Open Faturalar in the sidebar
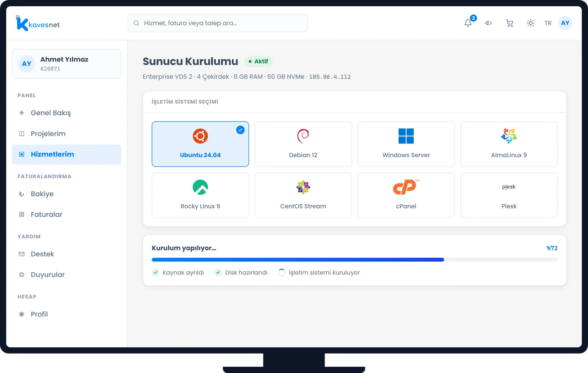Viewport: 588px width, 373px height. click(x=66, y=214)
